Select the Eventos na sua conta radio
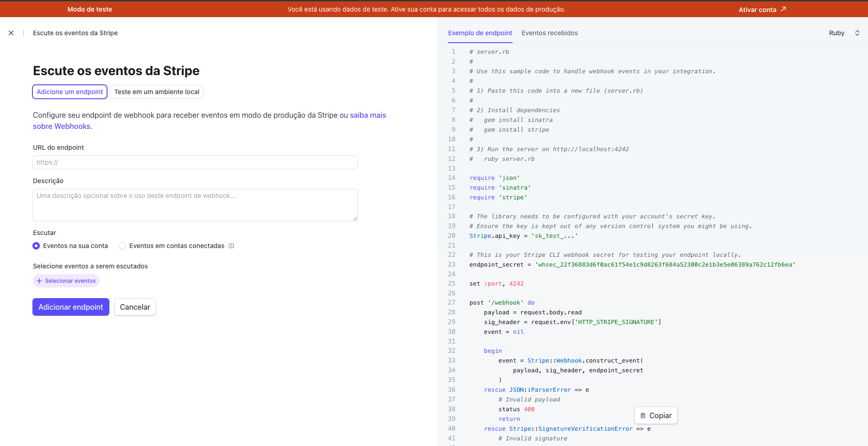This screenshot has height=446, width=868. [36, 246]
